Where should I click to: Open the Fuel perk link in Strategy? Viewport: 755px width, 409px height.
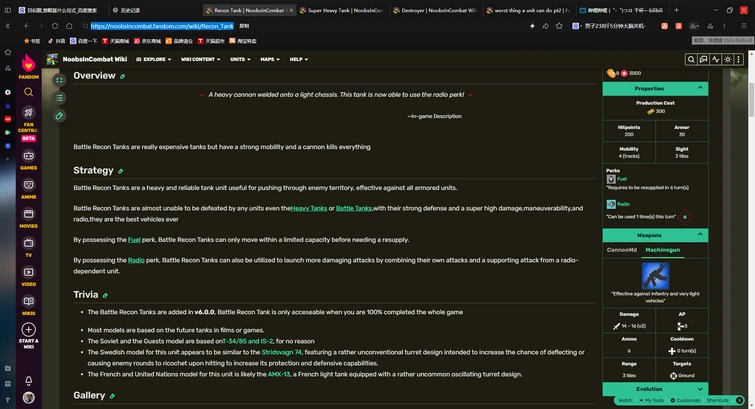click(134, 239)
